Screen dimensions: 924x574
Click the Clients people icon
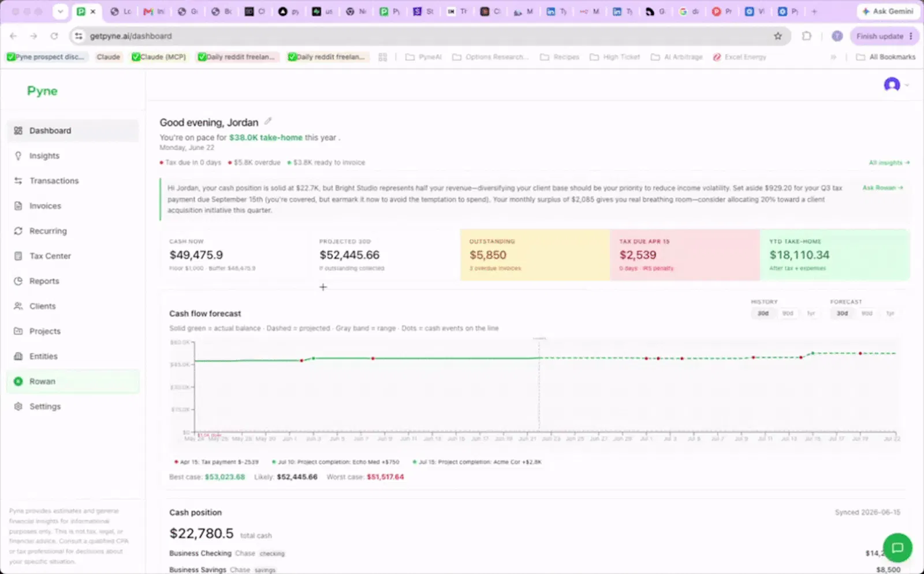[18, 306]
